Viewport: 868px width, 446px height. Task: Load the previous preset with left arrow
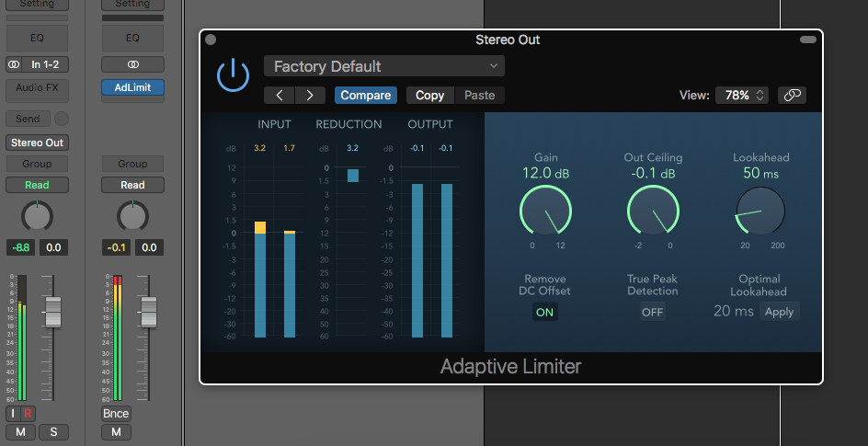click(x=279, y=95)
